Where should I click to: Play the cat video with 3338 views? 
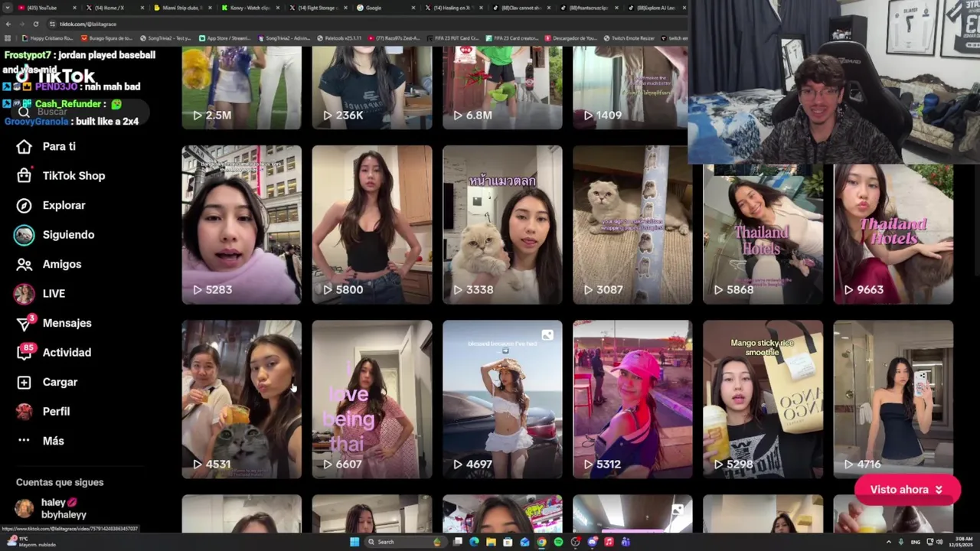pyautogui.click(x=502, y=224)
